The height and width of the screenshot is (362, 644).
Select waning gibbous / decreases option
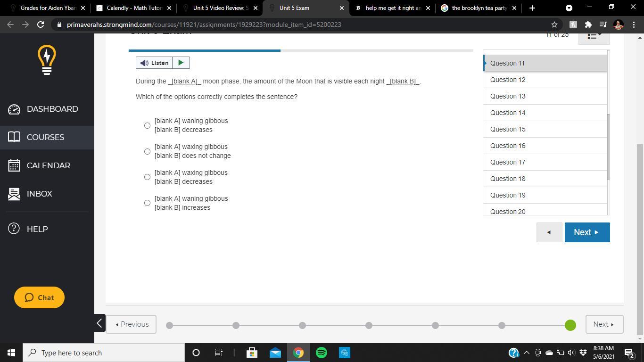click(x=147, y=125)
